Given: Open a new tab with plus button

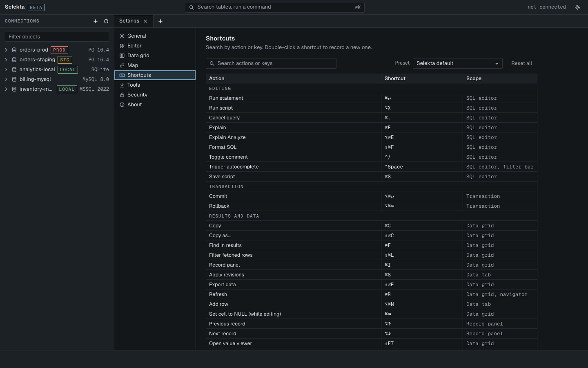Looking at the screenshot, I should (x=160, y=21).
